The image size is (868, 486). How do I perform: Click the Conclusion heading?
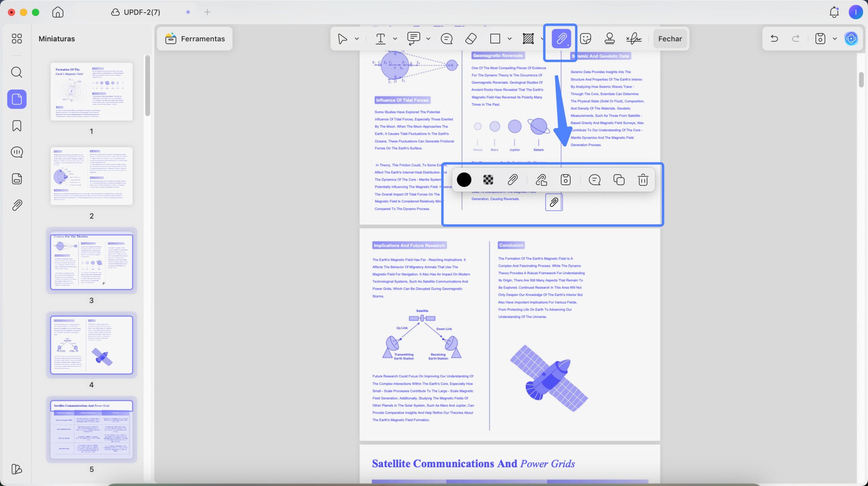(x=511, y=245)
